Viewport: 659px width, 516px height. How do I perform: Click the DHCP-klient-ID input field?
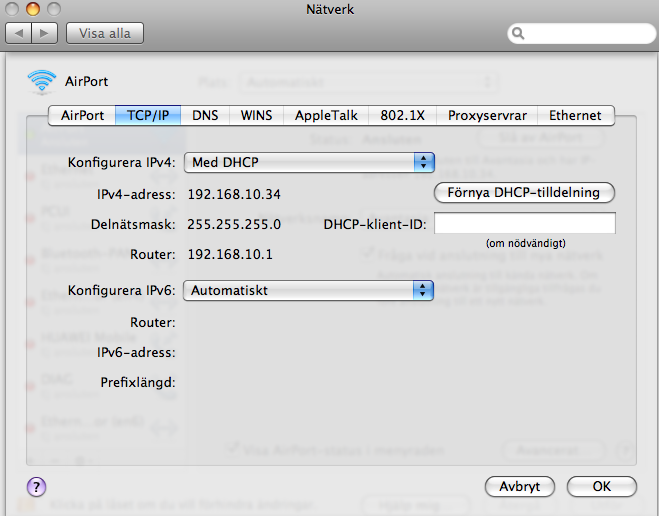click(x=525, y=223)
